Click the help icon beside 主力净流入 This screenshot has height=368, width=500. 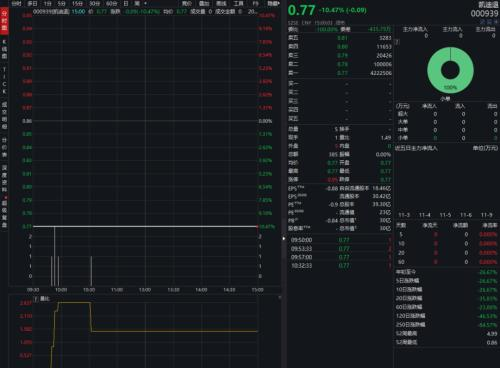coord(397,42)
